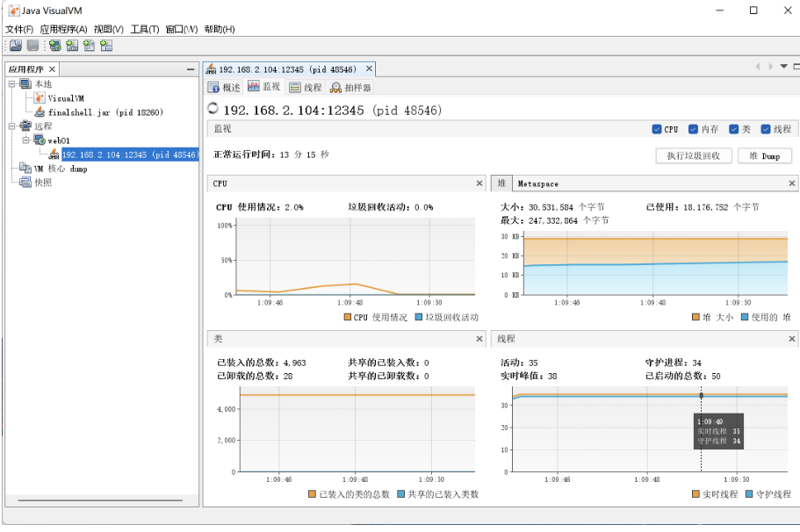Viewport: 800px width, 532px height.
Task: Click the 垃圾回收活动 legend swatch
Action: [x=419, y=317]
